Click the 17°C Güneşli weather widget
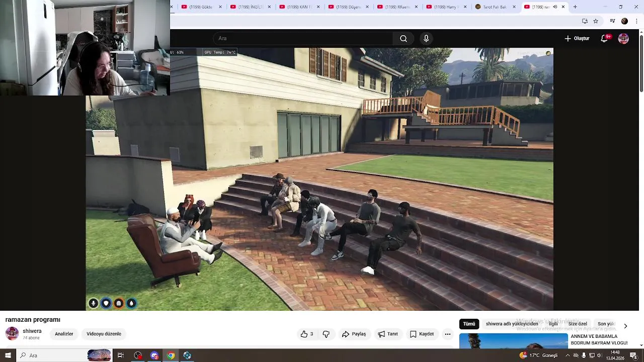This screenshot has width=644, height=362. (538, 355)
